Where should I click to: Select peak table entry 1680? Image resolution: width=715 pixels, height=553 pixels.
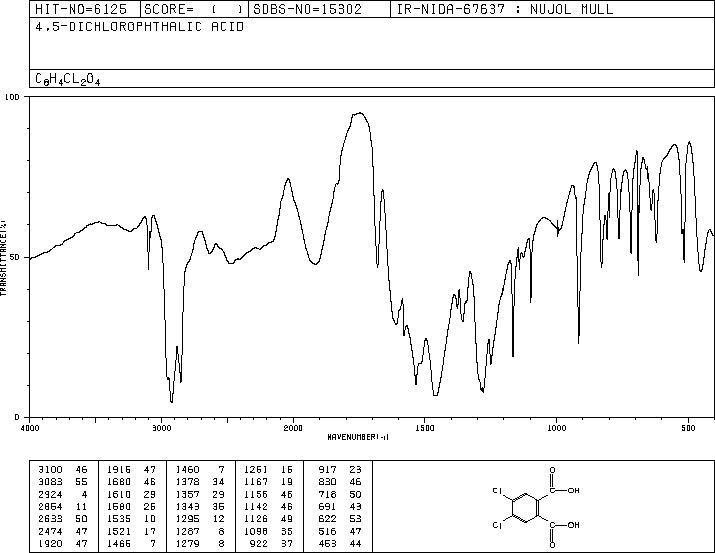(x=131, y=482)
